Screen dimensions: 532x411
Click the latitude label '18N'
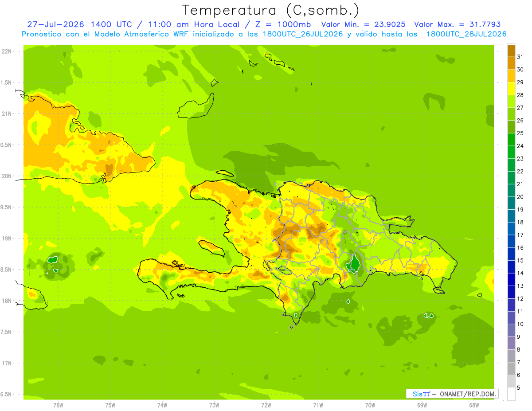pyautogui.click(x=7, y=301)
